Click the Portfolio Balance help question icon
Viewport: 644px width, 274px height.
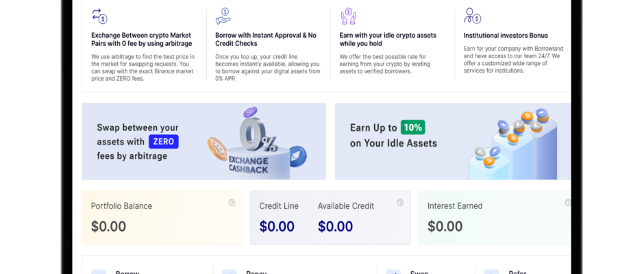232,203
